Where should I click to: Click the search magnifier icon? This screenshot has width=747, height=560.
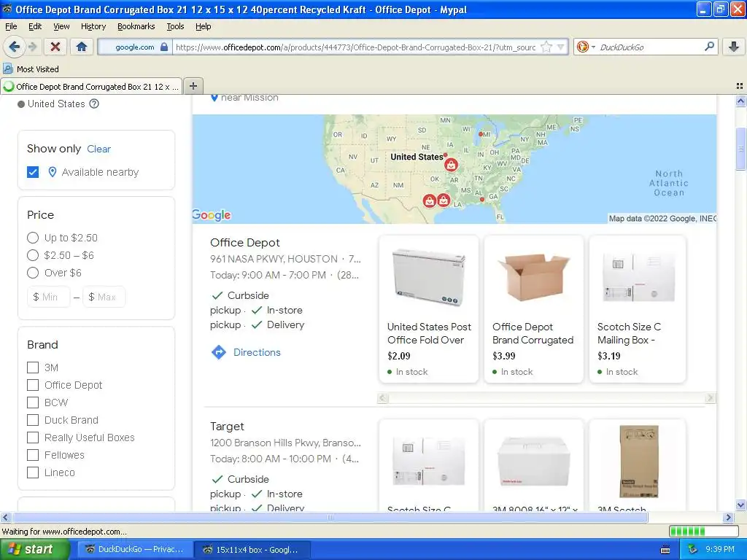click(x=709, y=47)
